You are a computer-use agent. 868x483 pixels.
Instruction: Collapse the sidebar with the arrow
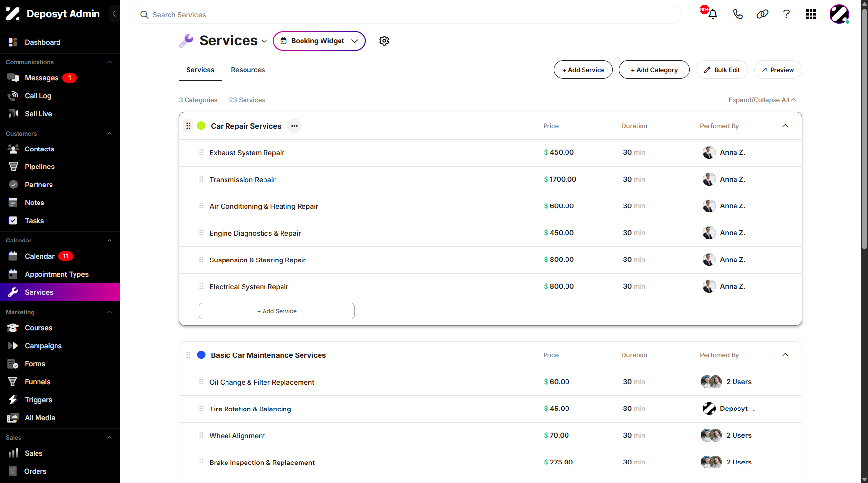click(114, 14)
